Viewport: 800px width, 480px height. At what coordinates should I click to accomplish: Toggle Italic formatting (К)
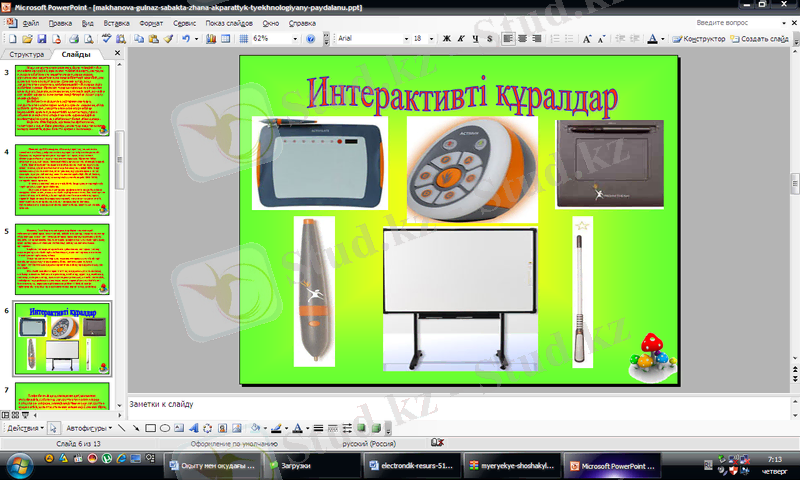[460, 38]
